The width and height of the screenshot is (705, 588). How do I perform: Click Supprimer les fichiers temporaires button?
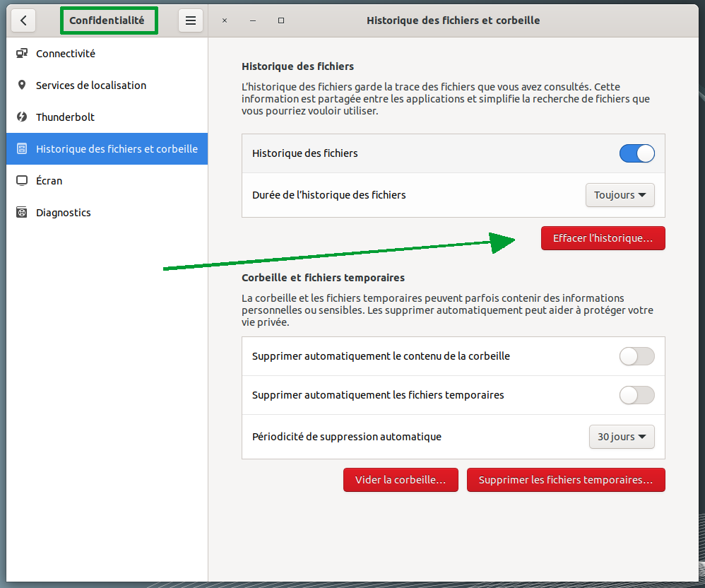[x=566, y=480]
